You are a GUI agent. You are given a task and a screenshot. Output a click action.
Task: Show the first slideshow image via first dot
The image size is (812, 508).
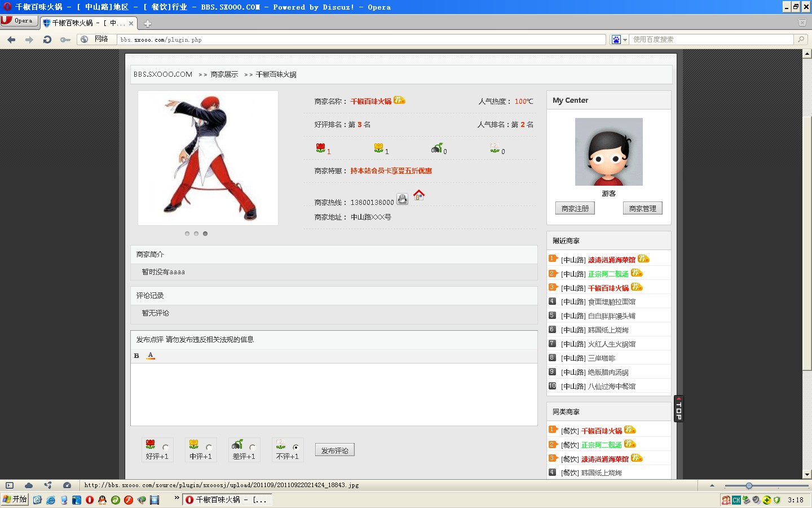(x=187, y=234)
